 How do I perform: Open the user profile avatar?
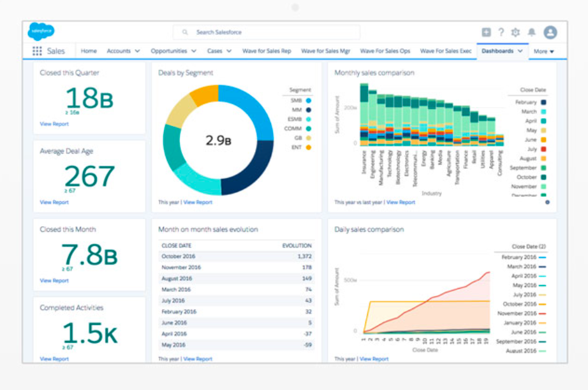(x=550, y=32)
